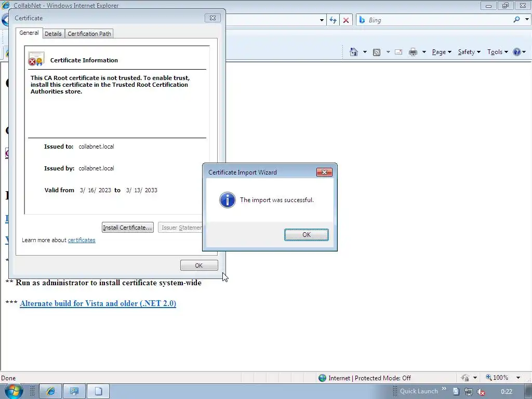This screenshot has height=399, width=532.
Task: Click OK in the Certificate Import Wizard dialog
Action: tap(306, 235)
